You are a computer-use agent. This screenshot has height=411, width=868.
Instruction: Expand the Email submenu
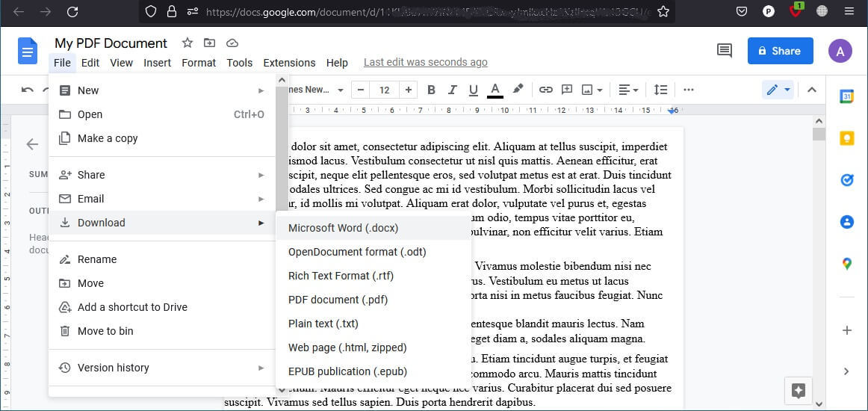click(x=161, y=199)
